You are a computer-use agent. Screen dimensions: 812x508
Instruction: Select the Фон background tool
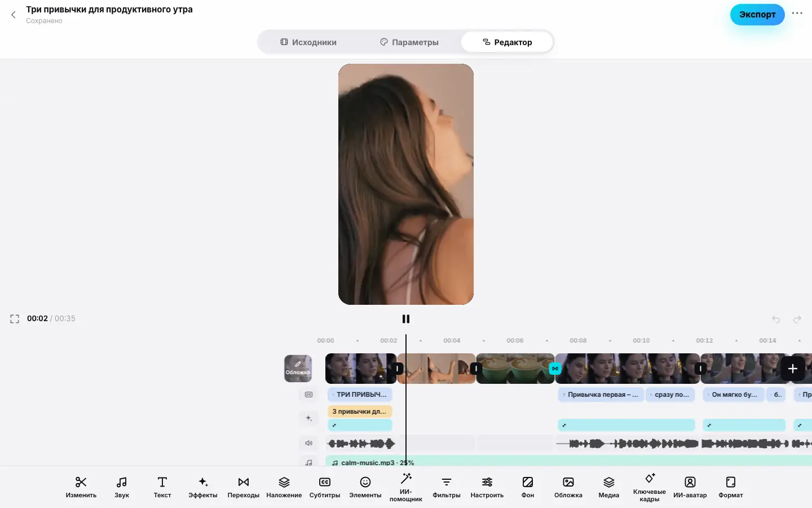528,488
